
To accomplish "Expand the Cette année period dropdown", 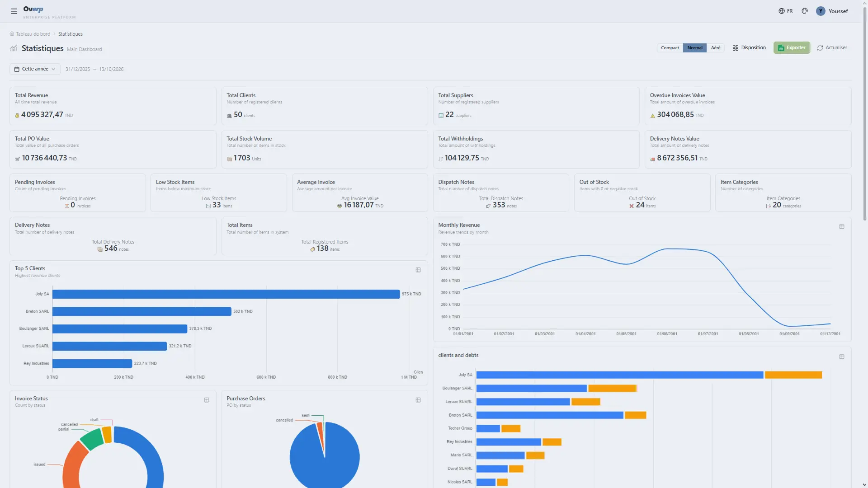I will (35, 69).
